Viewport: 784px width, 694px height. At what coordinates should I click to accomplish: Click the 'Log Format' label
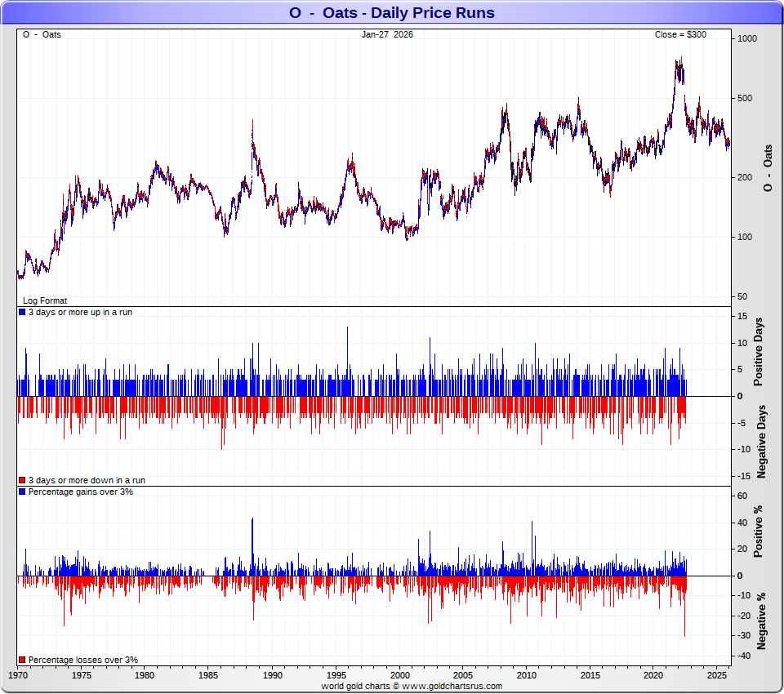click(45, 300)
